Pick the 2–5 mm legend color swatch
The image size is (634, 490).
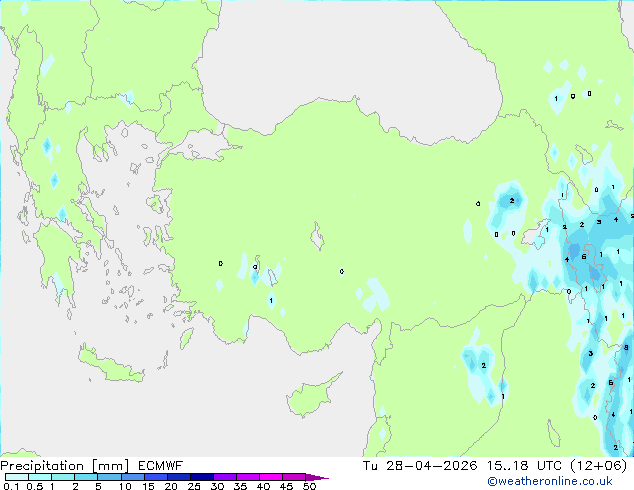coord(86,477)
